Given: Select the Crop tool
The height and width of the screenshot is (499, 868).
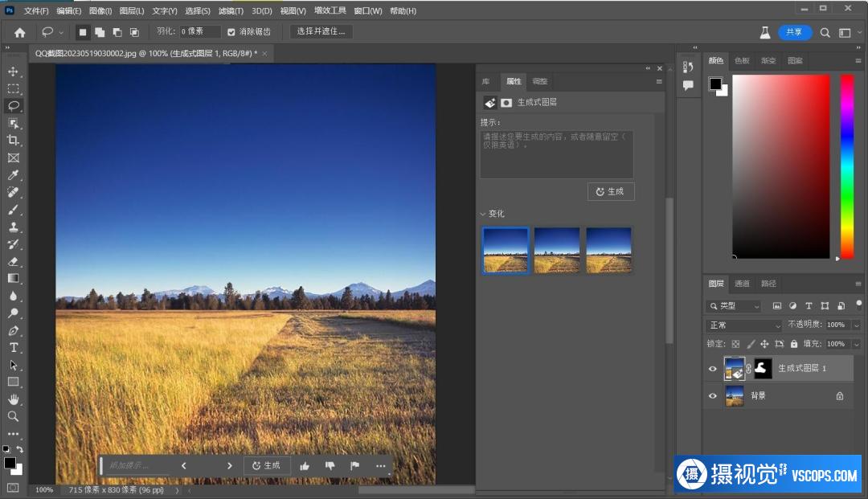Looking at the screenshot, I should pyautogui.click(x=14, y=140).
